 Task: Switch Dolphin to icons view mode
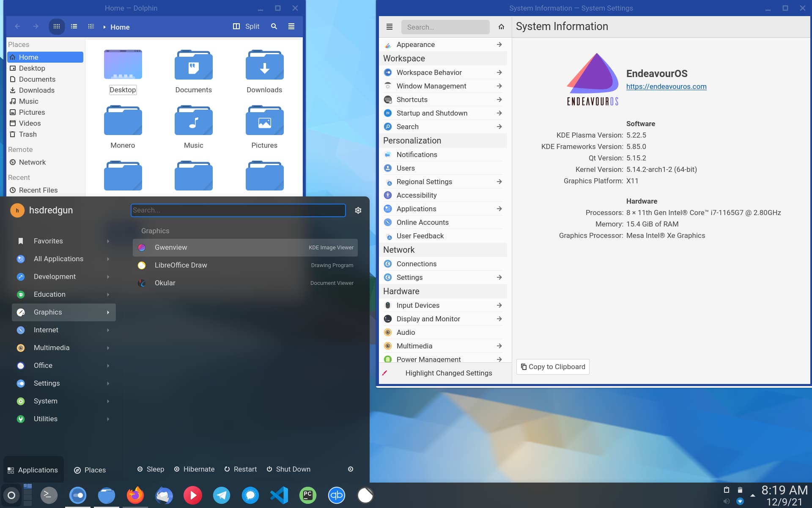57,27
